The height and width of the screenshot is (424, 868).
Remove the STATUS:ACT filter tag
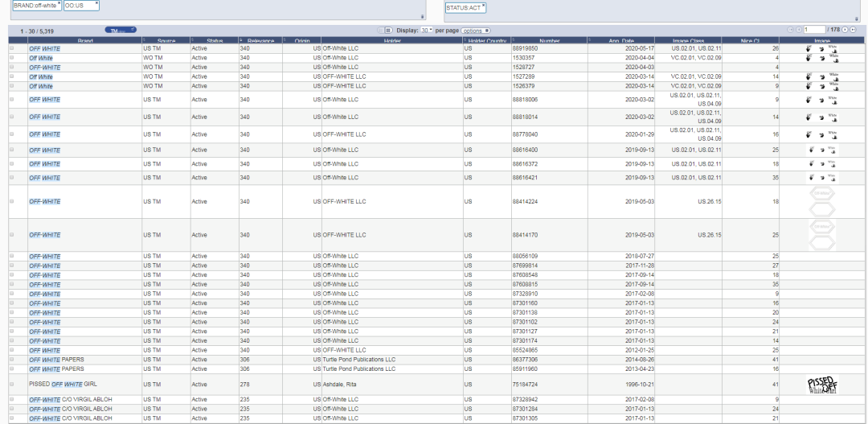pos(483,6)
